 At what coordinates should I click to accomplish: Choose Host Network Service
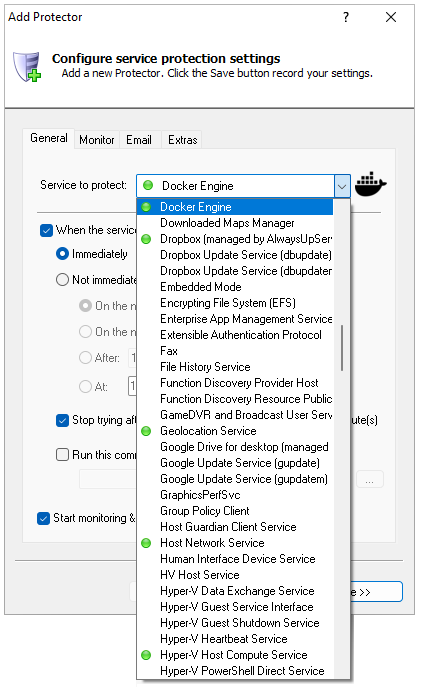pos(235,543)
